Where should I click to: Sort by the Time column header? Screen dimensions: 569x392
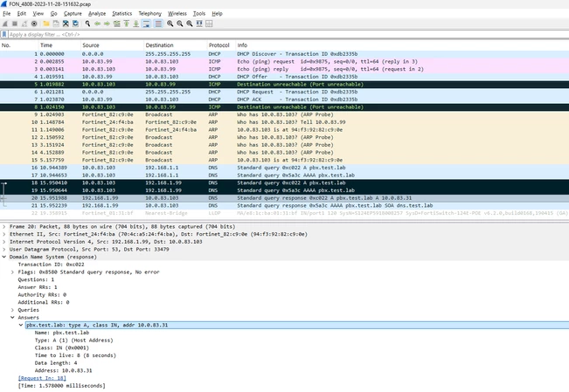coord(59,45)
